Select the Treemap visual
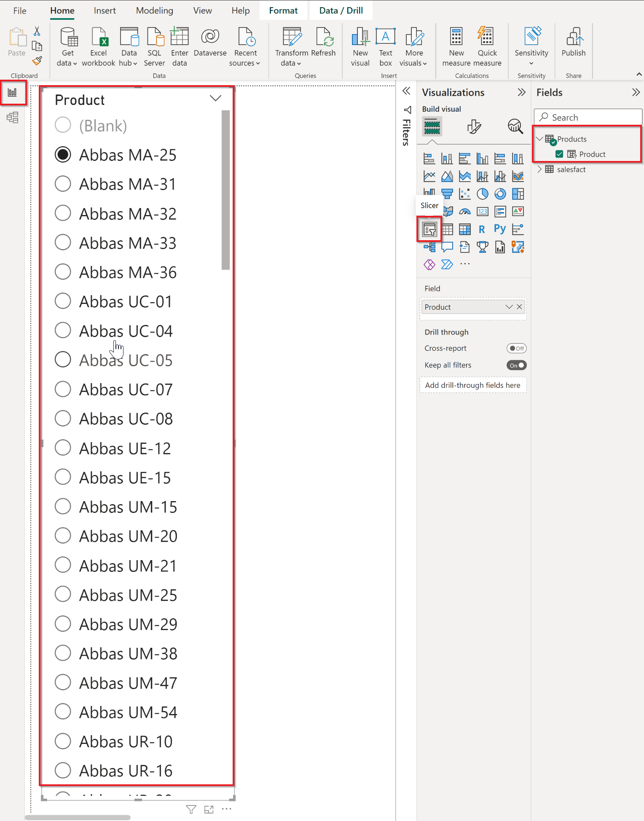The image size is (644, 821). pos(518,194)
